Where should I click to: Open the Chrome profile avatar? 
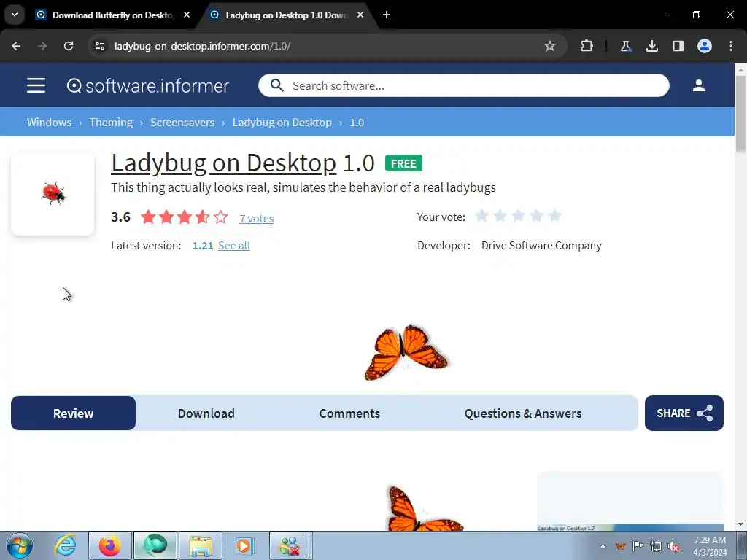tap(705, 46)
